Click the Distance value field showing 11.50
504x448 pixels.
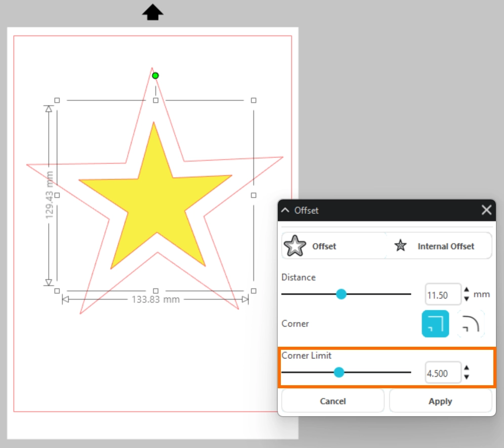tap(443, 294)
